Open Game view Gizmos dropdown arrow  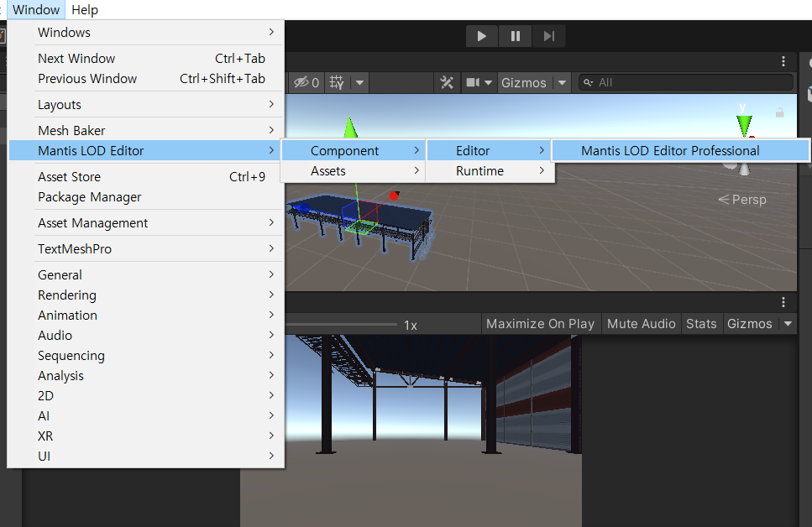tap(788, 324)
